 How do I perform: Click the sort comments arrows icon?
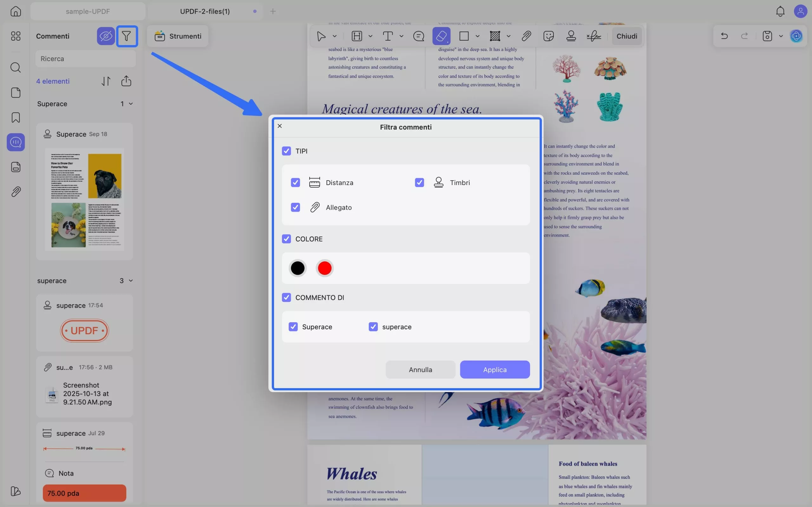(x=106, y=81)
